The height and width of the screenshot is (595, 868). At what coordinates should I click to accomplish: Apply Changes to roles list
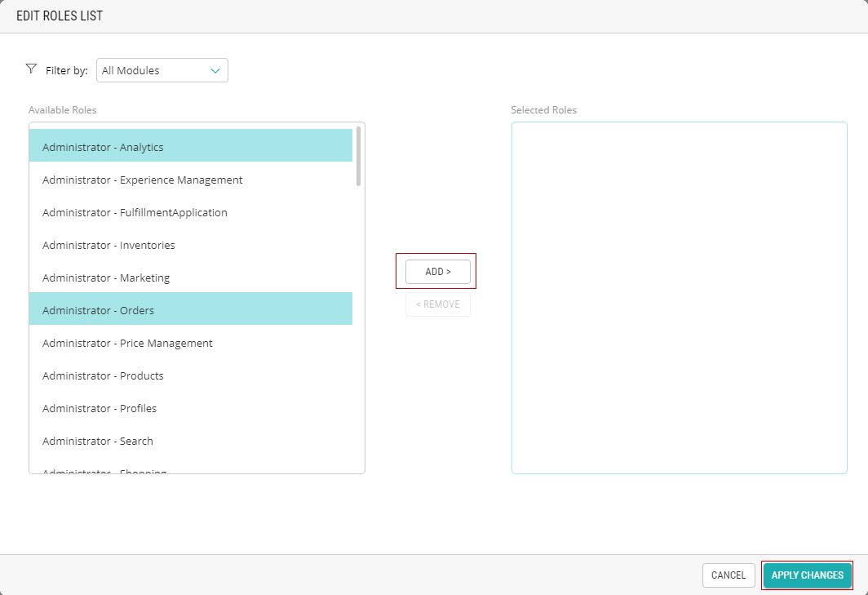coord(807,575)
